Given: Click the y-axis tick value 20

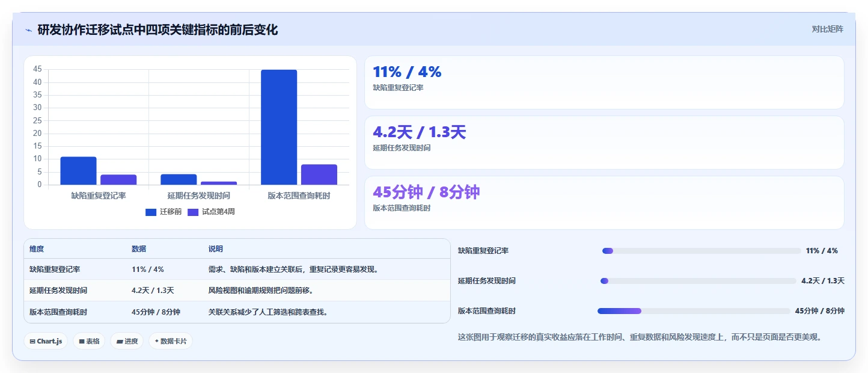Looking at the screenshot, I should (37, 133).
